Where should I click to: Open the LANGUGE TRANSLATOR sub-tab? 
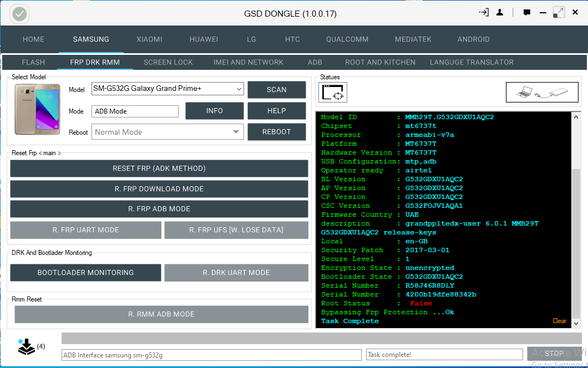[x=472, y=62]
